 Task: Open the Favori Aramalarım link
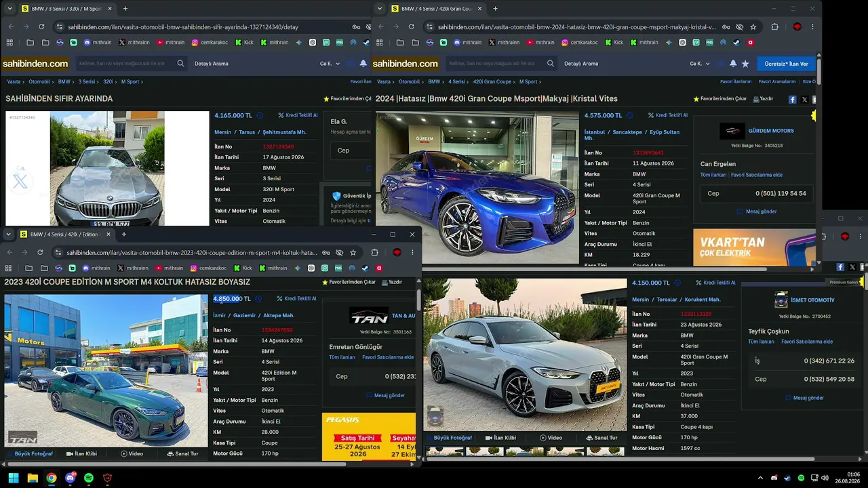(777, 82)
